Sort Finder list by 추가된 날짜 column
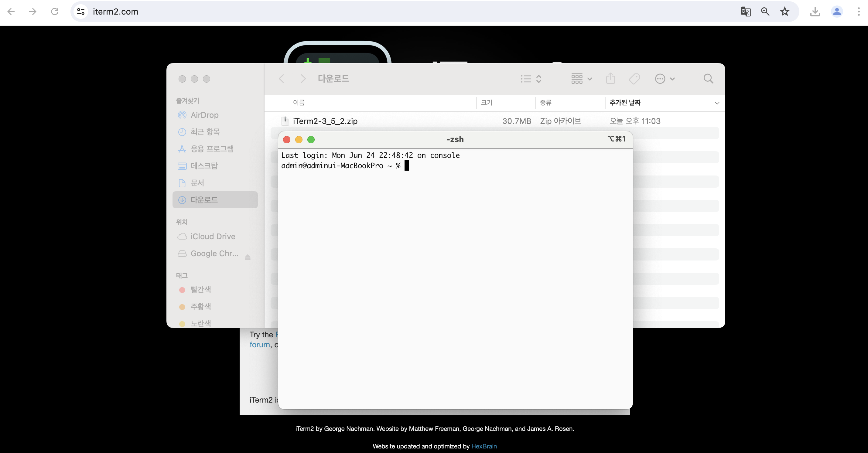This screenshot has width=868, height=453. 625,103
